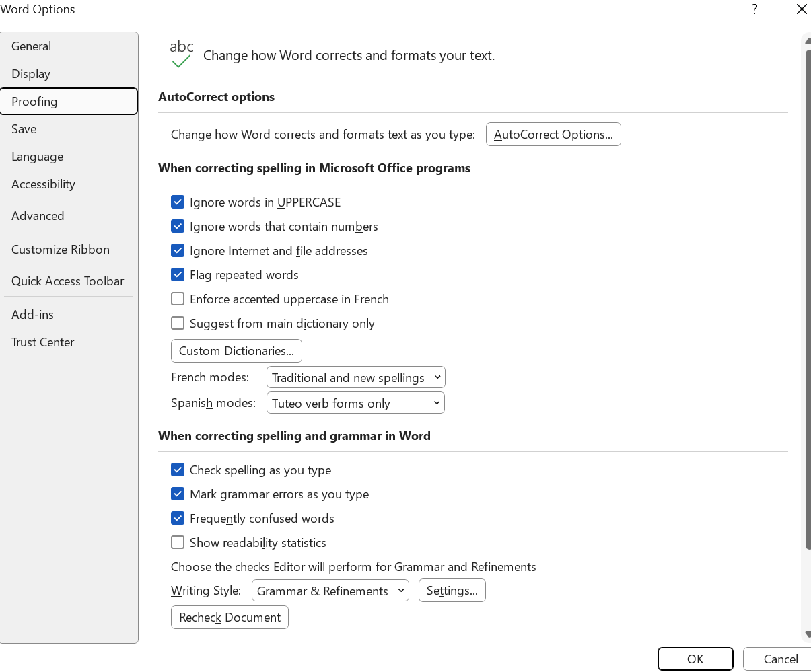Open the Advanced options category
This screenshot has height=672, width=811.
(x=69, y=216)
